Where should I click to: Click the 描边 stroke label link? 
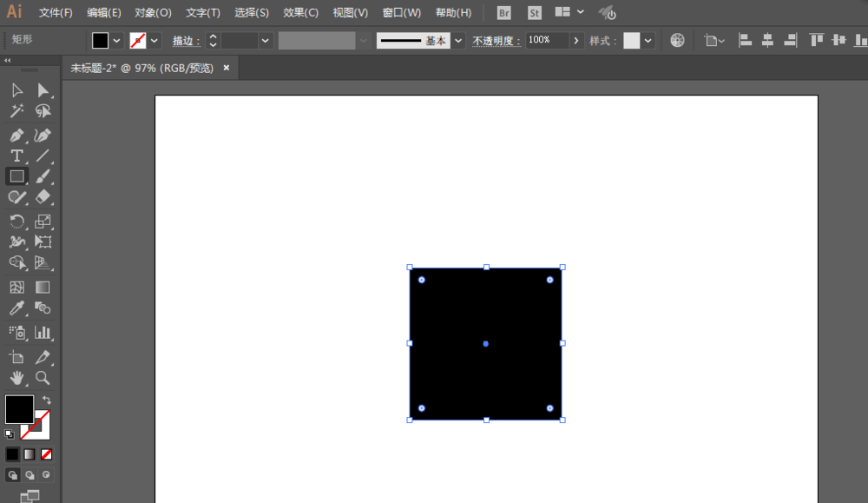tap(185, 41)
